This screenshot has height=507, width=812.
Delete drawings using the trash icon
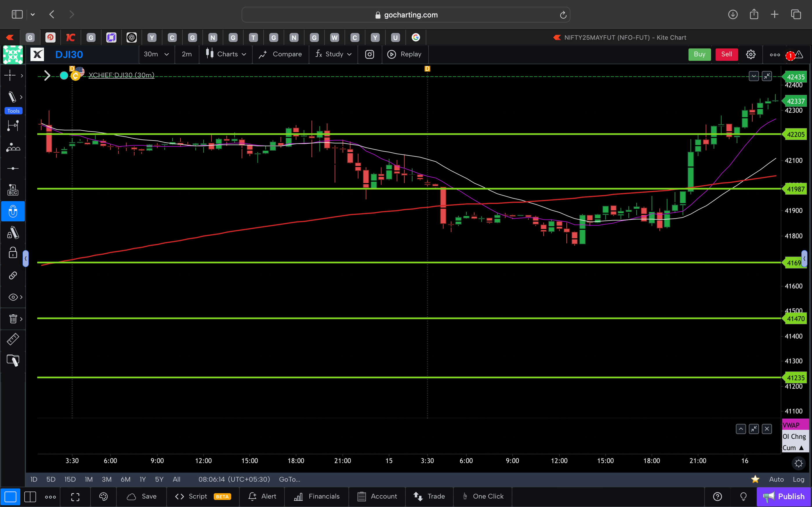point(12,319)
